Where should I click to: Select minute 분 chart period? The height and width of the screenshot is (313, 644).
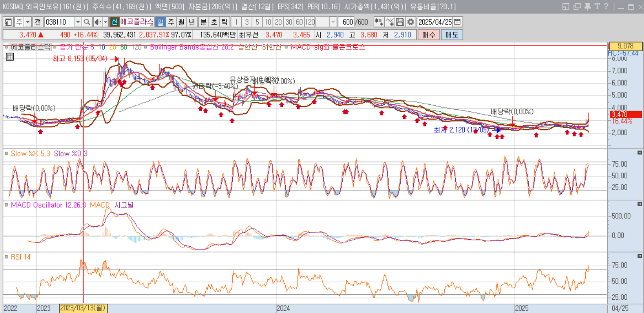click(204, 22)
